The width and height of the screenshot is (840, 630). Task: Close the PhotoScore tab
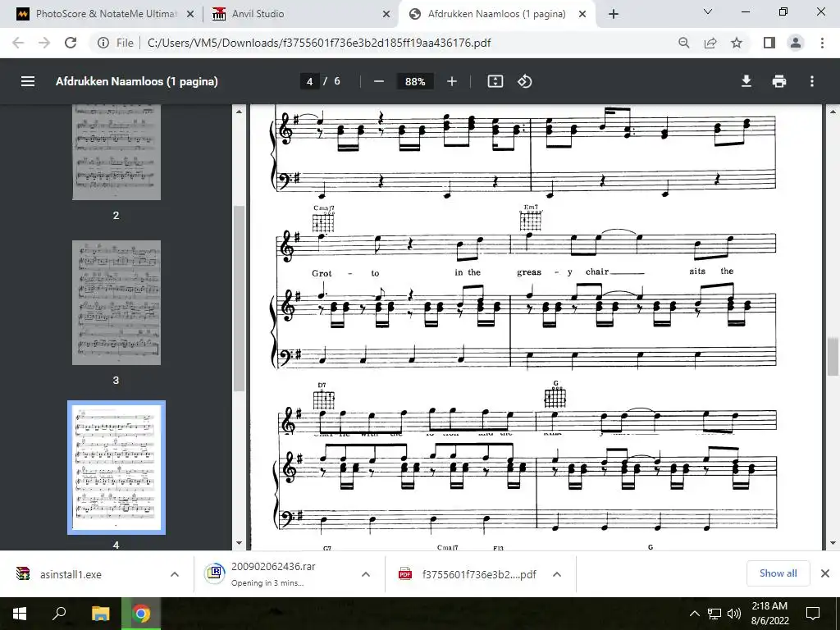(x=190, y=15)
